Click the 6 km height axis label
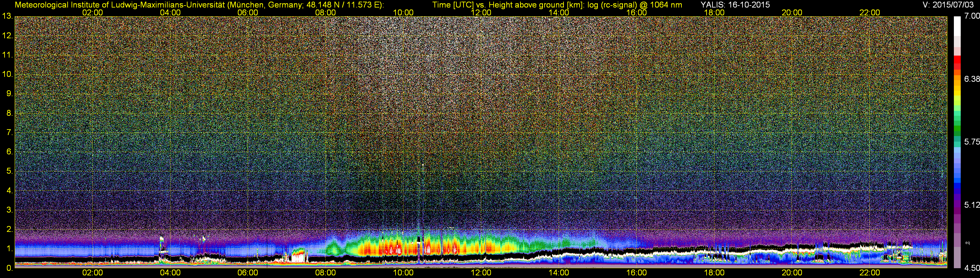The width and height of the screenshot is (980, 278). pyautogui.click(x=9, y=152)
